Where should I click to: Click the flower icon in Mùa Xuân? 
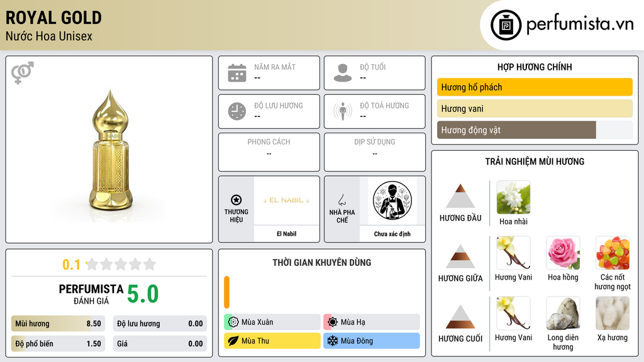pyautogui.click(x=233, y=322)
